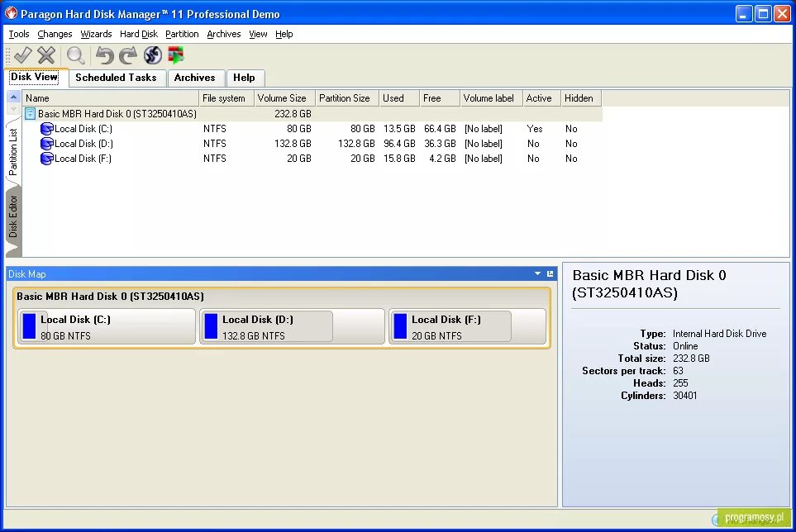Select Local Disk (D:) block in Disk Map
The image size is (796, 532).
tap(292, 326)
